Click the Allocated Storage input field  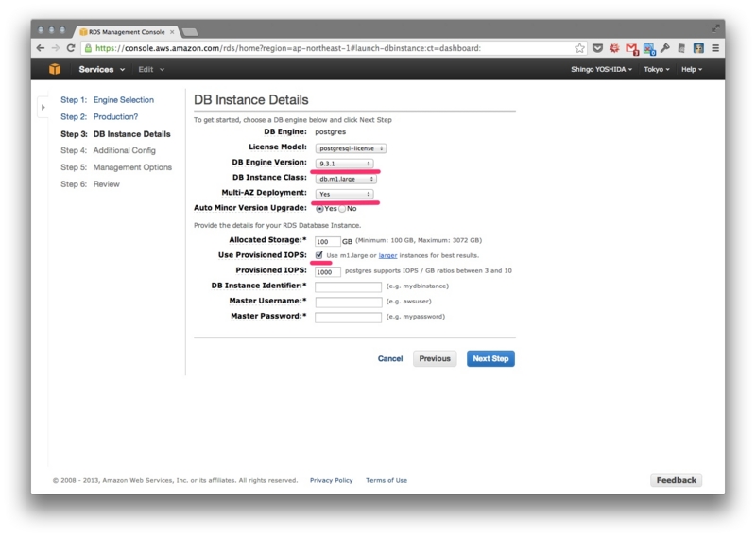pos(327,241)
